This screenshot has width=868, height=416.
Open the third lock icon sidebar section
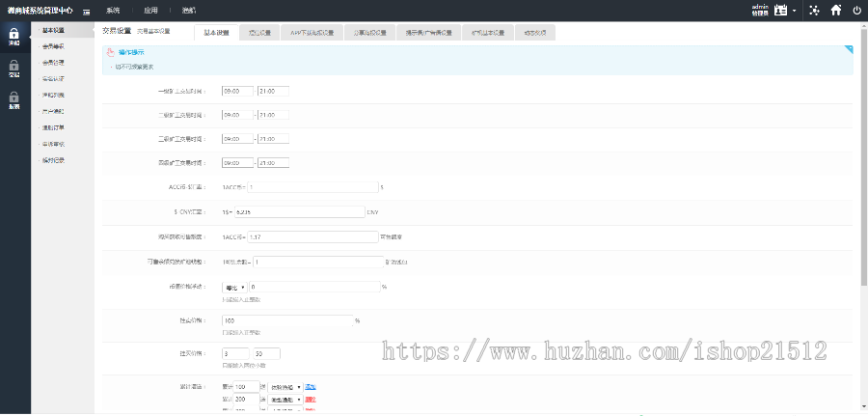pyautogui.click(x=14, y=100)
